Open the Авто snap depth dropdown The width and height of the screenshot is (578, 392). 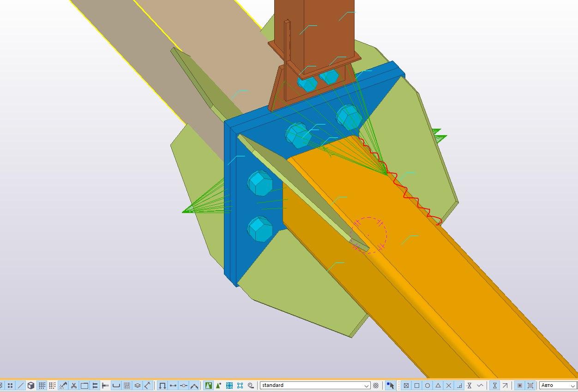(x=558, y=386)
